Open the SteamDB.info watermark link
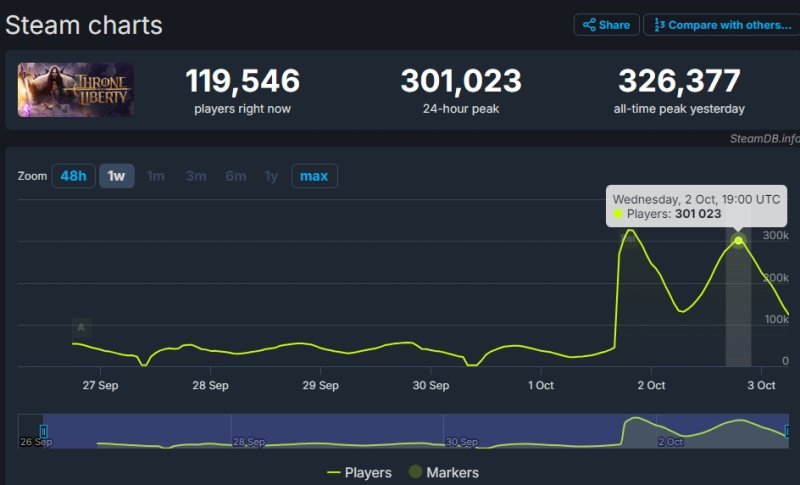 tap(765, 138)
